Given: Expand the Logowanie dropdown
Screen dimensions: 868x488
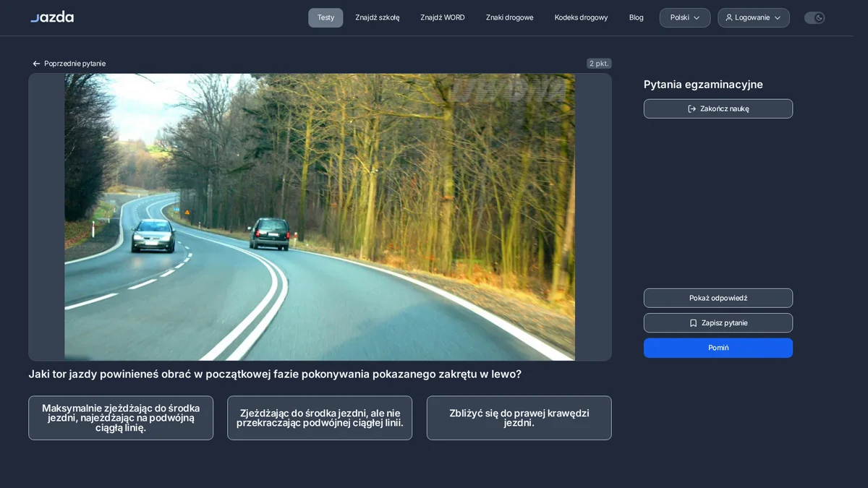Looking at the screenshot, I should click(x=754, y=17).
